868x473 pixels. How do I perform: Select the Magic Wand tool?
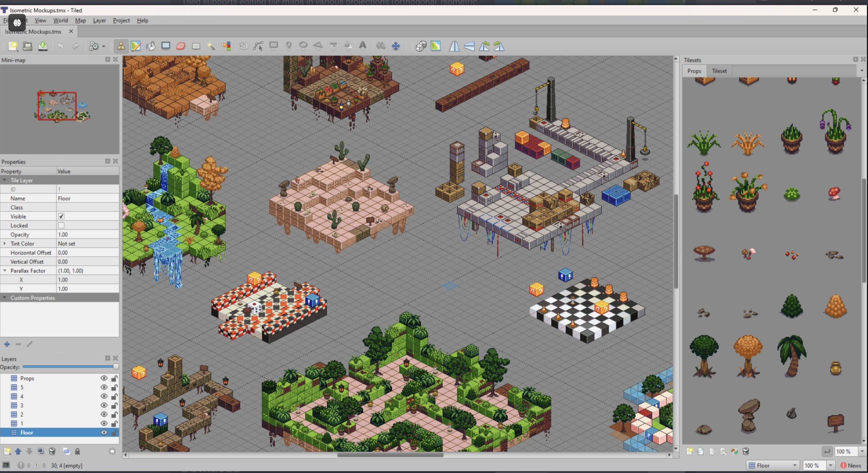[x=211, y=46]
